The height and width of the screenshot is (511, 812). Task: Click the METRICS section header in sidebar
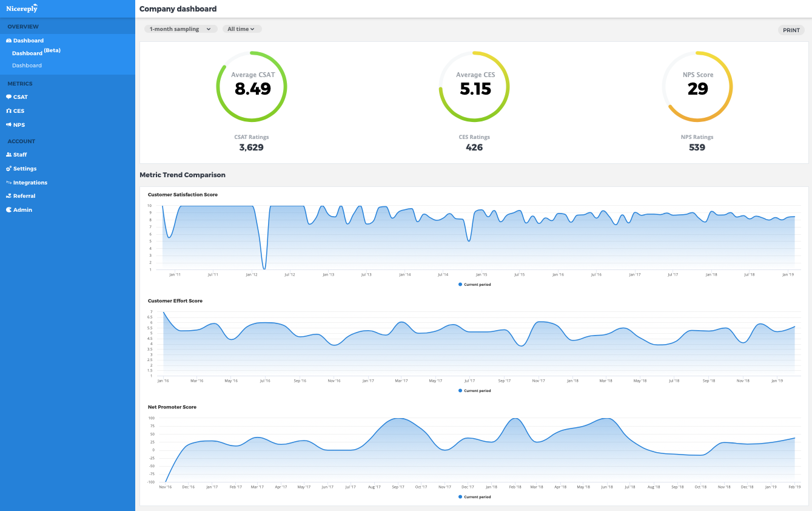pos(20,84)
